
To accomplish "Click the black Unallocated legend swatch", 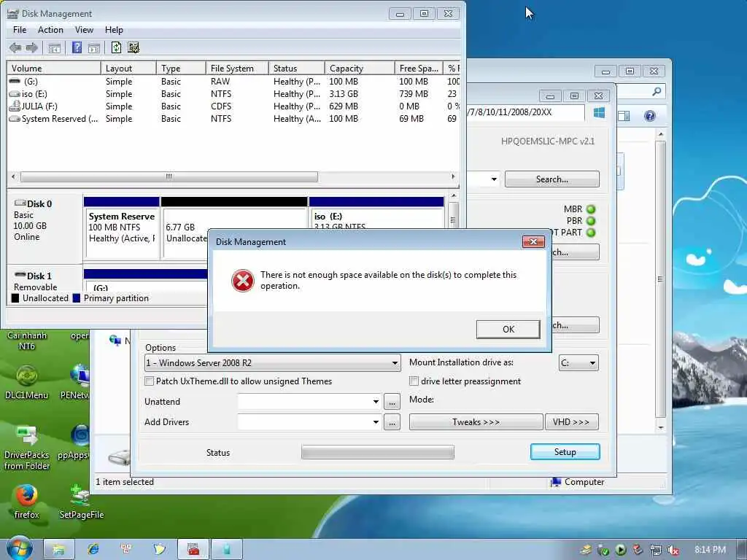I will pos(15,298).
